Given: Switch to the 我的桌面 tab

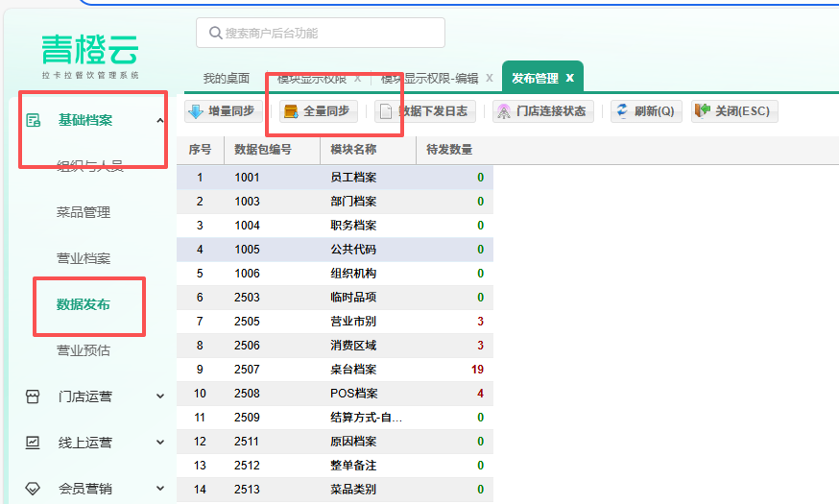Looking at the screenshot, I should click(x=227, y=78).
